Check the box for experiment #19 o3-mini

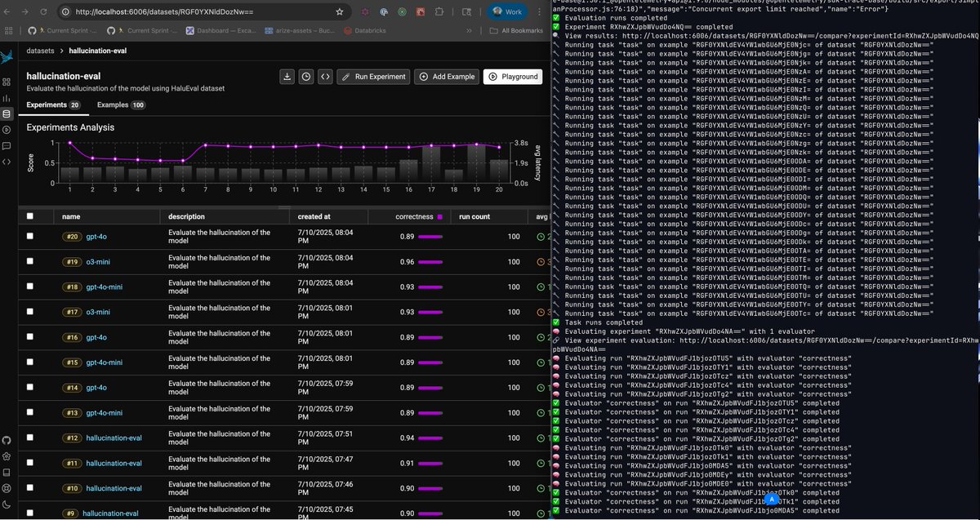[30, 261]
